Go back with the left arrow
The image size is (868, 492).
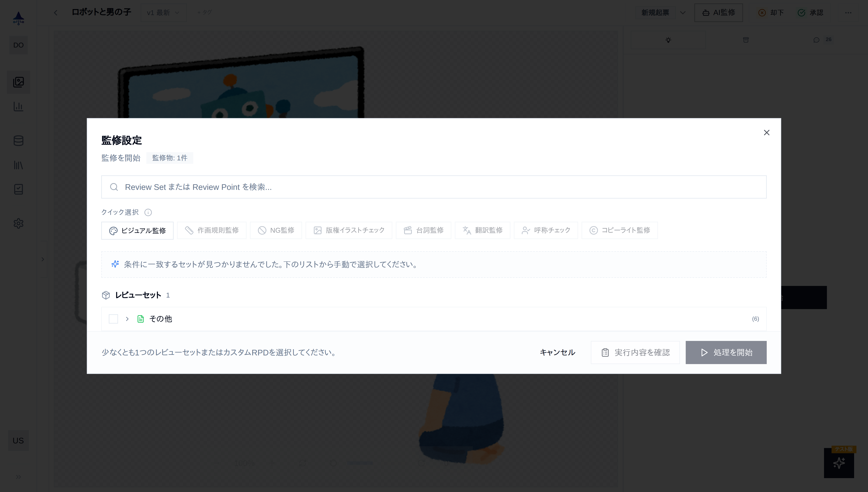[56, 13]
